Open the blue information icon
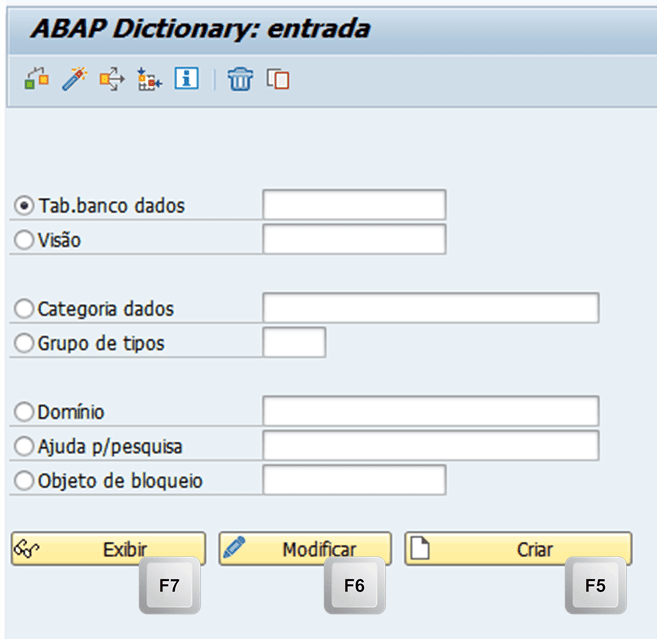 187,78
